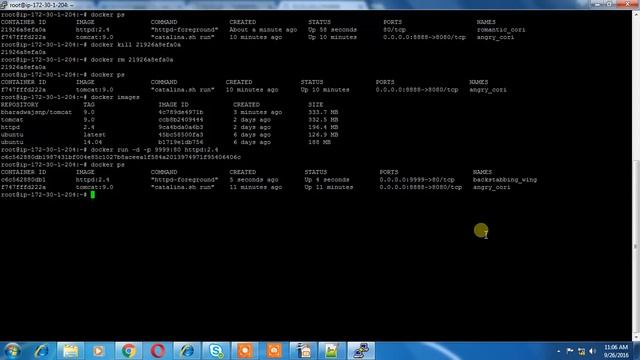This screenshot has width=640, height=360.
Task: Click the size value 188 MB
Action: [x=320, y=142]
